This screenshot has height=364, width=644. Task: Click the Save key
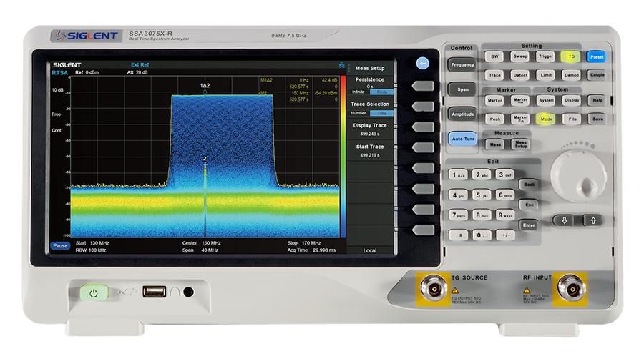pyautogui.click(x=597, y=119)
